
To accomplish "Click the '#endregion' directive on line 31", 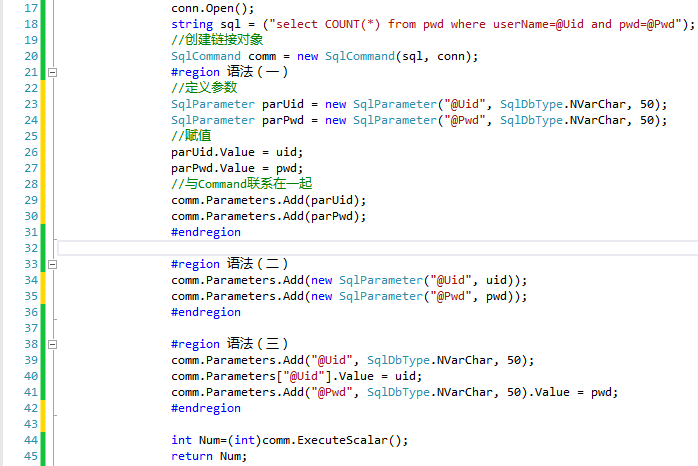I will (206, 232).
